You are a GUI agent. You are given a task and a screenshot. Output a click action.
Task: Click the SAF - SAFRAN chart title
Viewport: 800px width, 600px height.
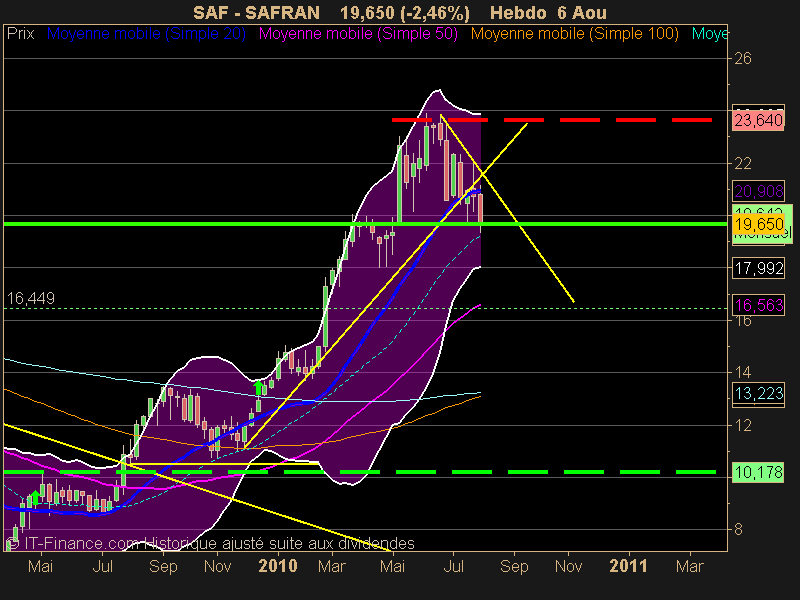point(256,12)
